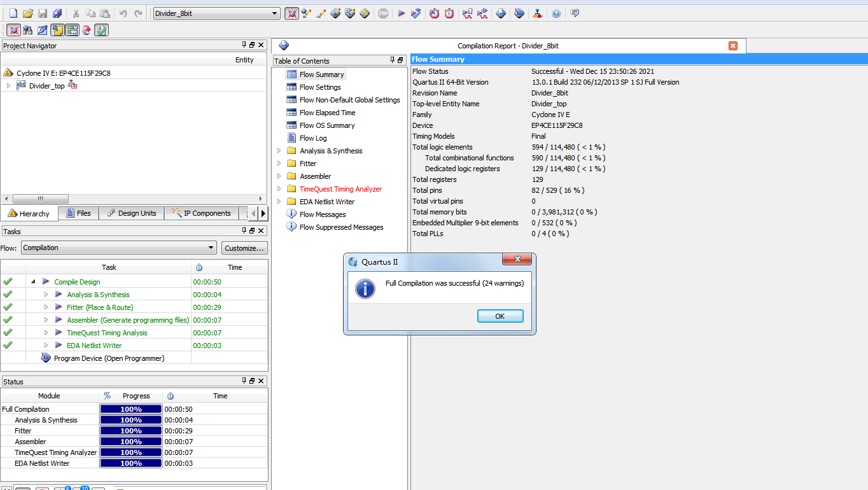Switch to the Files tab
Image resolution: width=868 pixels, height=490 pixels.
[78, 213]
